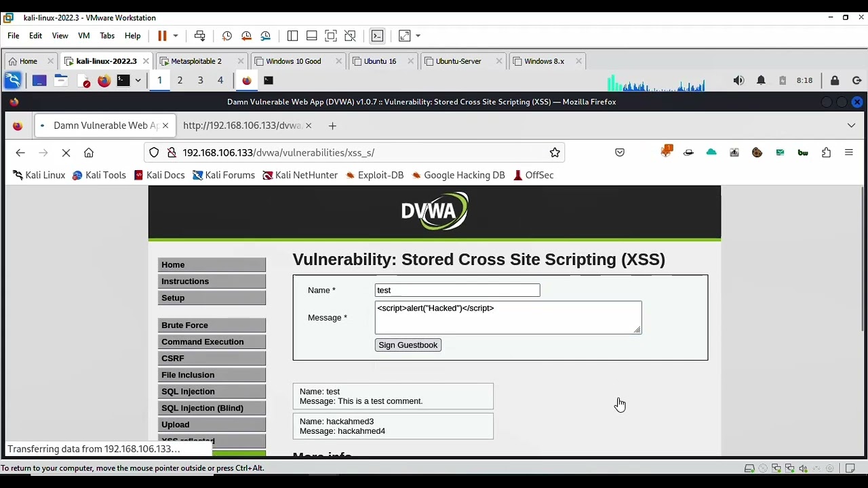Click the Sign Guestbook button
Viewport: 868px width, 488px height.
408,345
